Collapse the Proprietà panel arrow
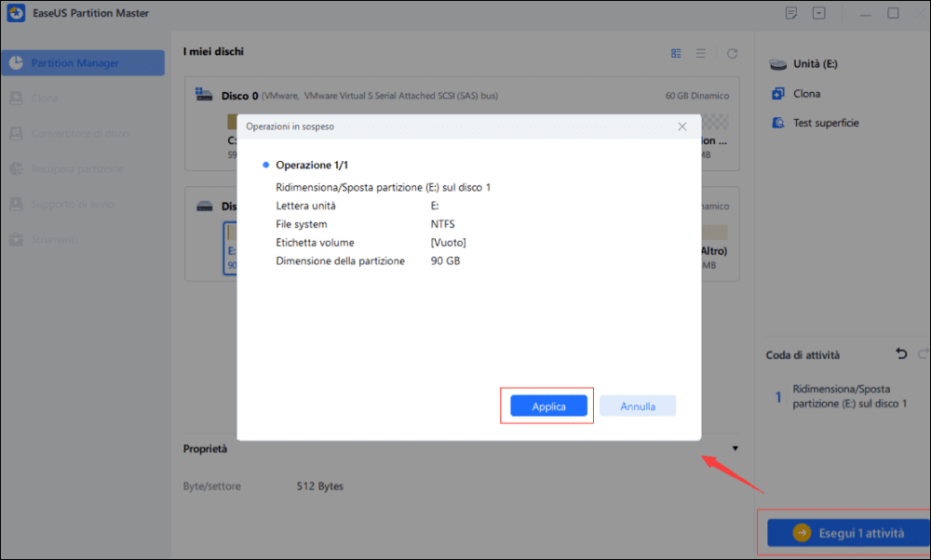This screenshot has width=931, height=560. 735,448
